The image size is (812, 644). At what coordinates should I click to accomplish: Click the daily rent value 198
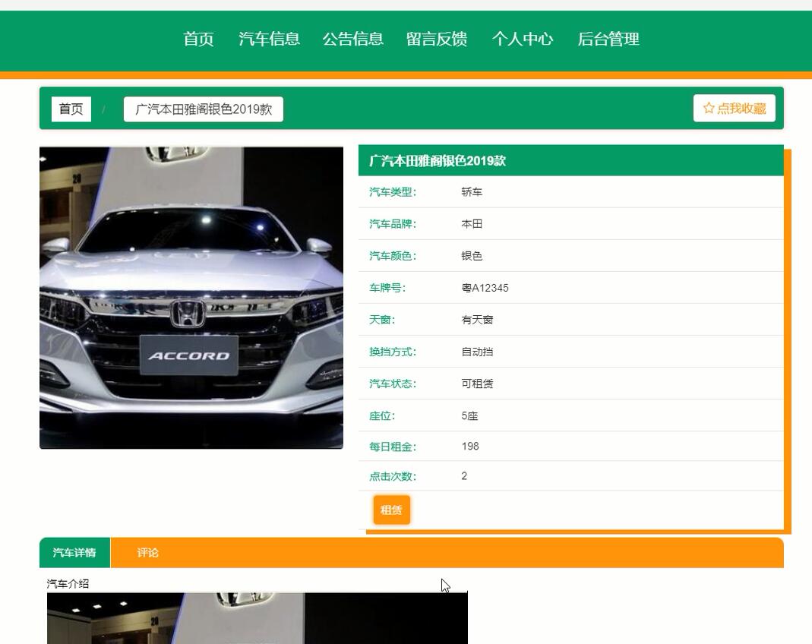point(470,447)
